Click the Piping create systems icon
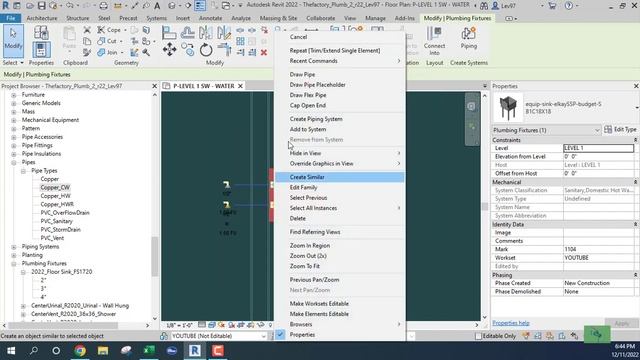Screen dimensions: 640x360 click(469, 39)
